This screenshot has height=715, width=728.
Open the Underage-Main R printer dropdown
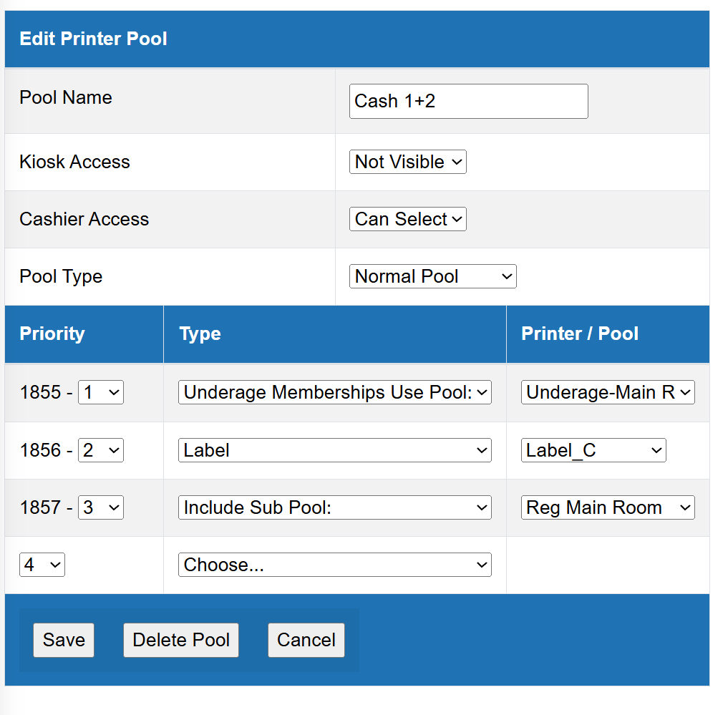point(608,392)
